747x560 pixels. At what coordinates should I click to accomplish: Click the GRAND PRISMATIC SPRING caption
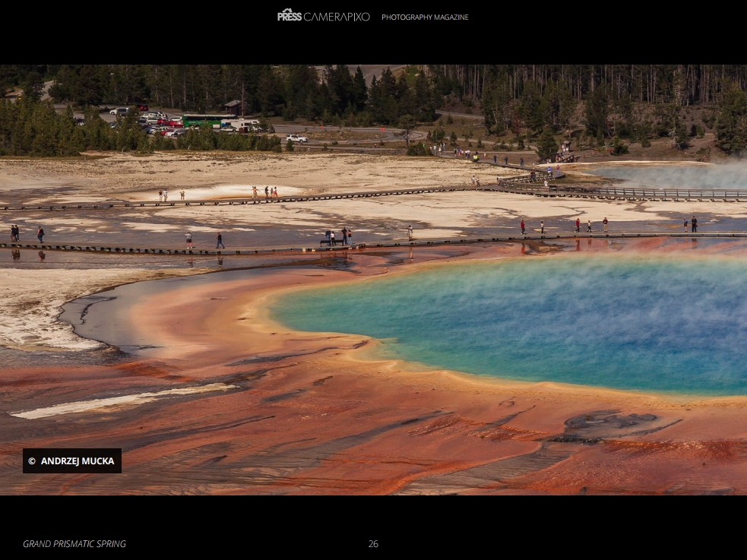74,544
